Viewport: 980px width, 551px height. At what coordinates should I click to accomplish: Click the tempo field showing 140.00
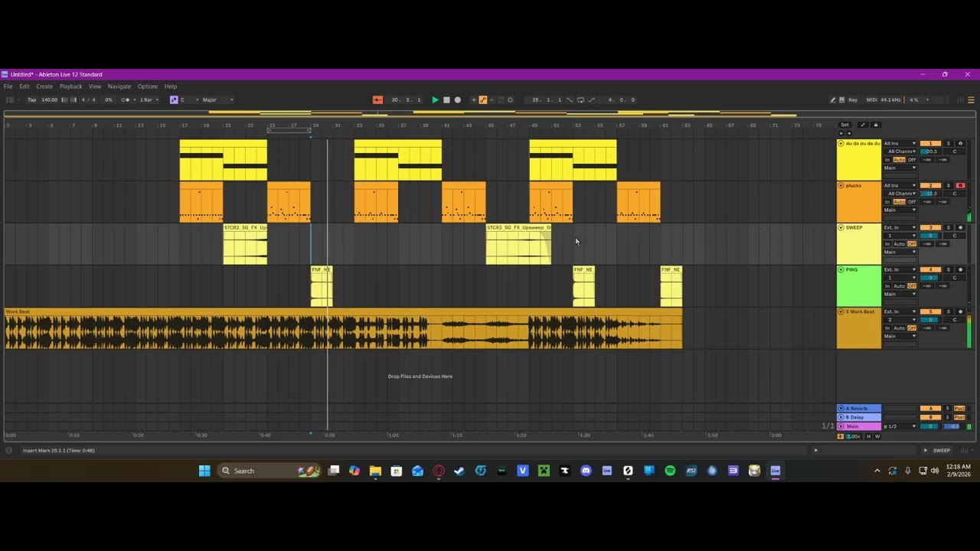[x=50, y=99]
